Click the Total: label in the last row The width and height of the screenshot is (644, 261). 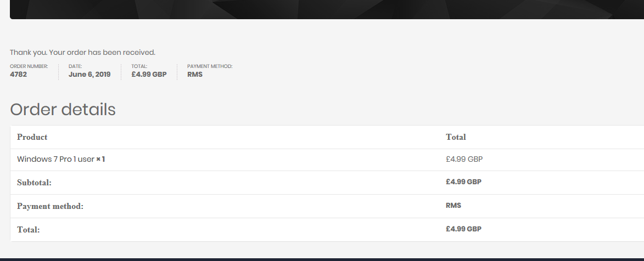(x=29, y=230)
